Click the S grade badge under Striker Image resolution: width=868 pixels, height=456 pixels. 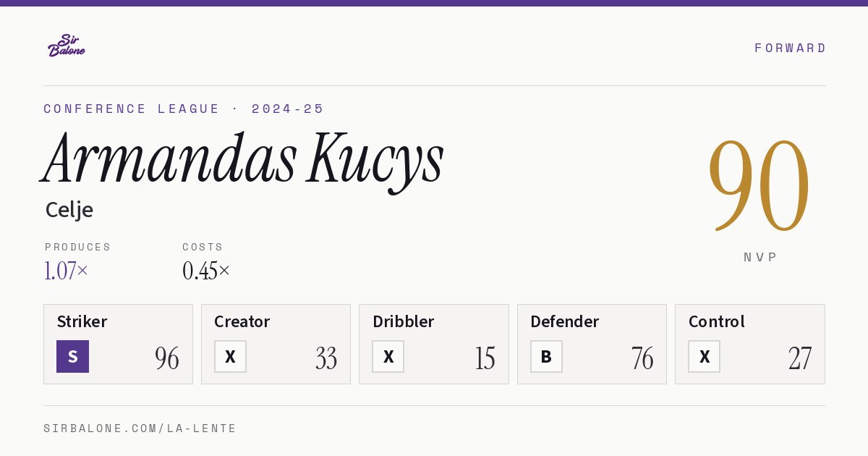(72, 356)
